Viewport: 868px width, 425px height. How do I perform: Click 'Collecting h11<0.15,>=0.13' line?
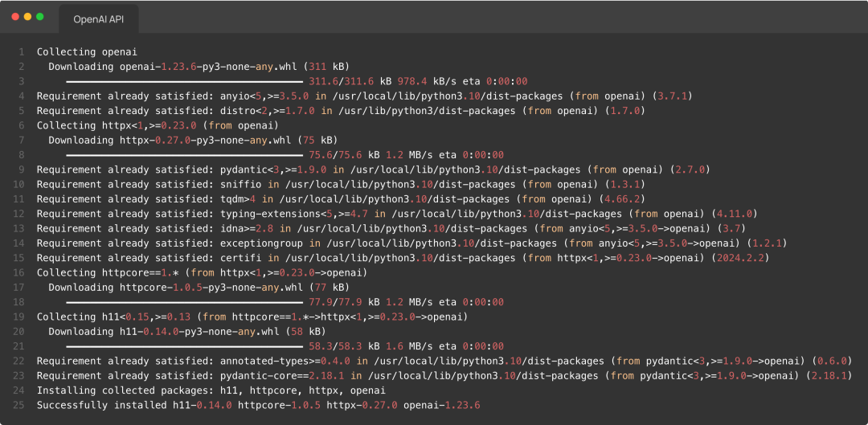tap(252, 317)
